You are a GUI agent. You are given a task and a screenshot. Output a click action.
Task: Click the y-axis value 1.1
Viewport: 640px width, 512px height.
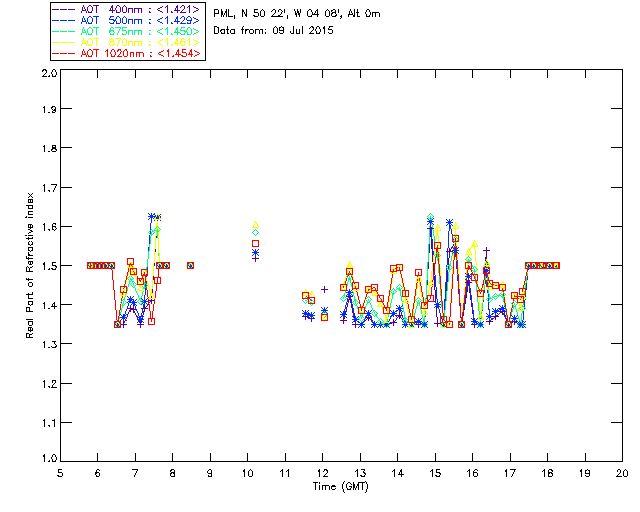tap(49, 423)
